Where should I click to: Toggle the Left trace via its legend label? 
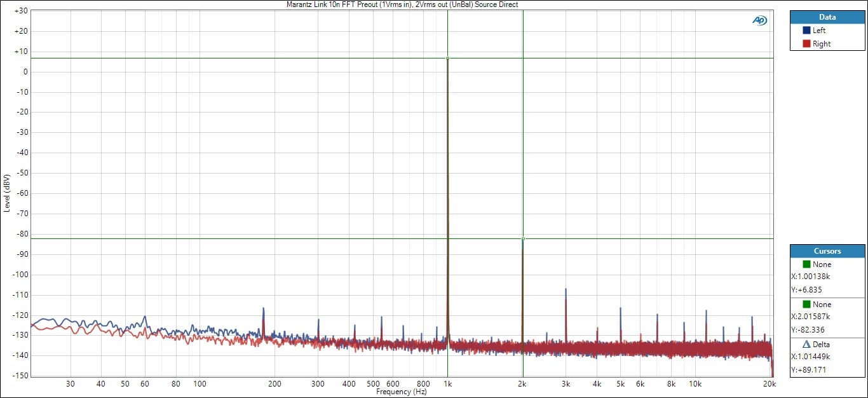point(819,31)
